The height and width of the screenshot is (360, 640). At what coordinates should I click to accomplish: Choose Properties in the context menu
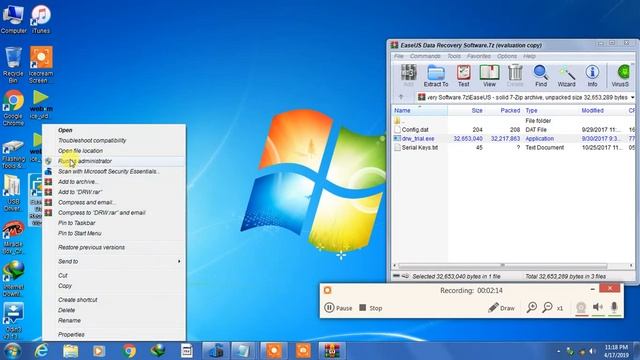(x=114, y=334)
